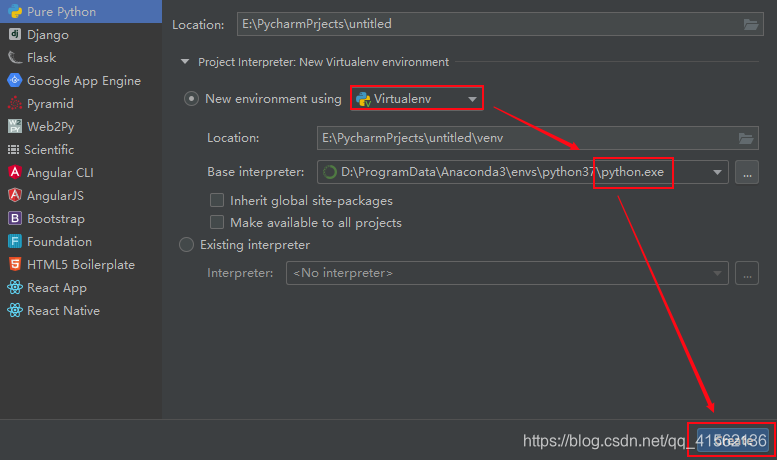777x460 pixels.
Task: Click the React Native atom icon
Action: (x=15, y=310)
